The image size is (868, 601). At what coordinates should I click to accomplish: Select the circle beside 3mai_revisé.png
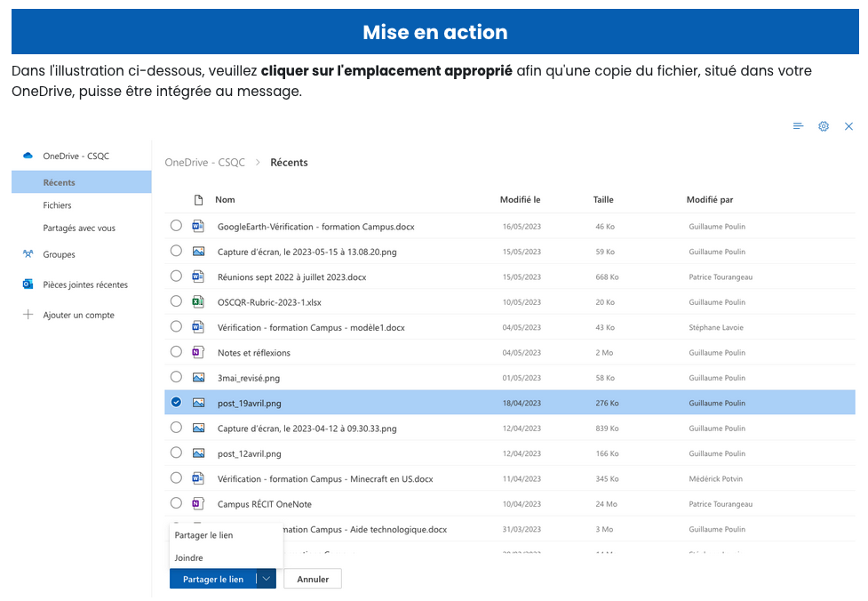point(176,377)
